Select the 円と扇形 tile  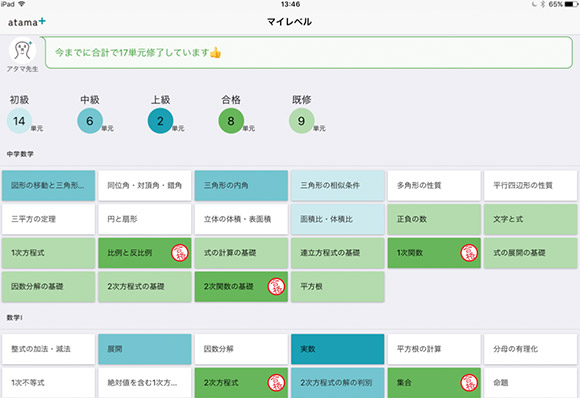[145, 219]
